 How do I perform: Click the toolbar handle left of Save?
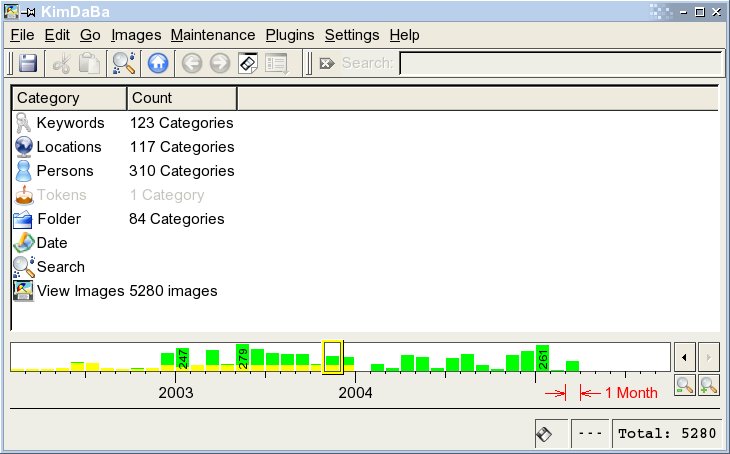[10, 63]
